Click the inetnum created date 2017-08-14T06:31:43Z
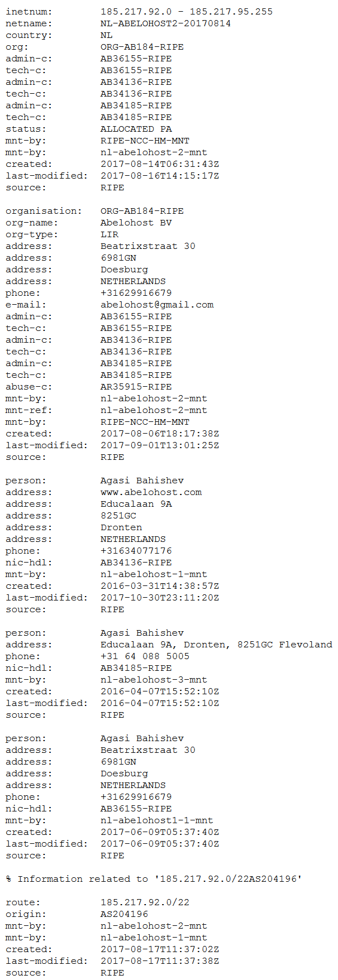Viewport: 338px width, 980px height. (160, 164)
